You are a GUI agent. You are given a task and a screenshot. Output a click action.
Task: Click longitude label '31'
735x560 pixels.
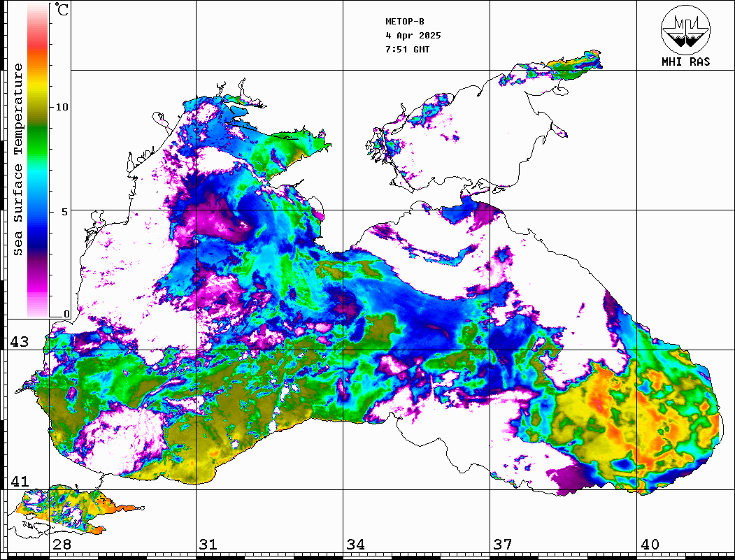click(208, 544)
